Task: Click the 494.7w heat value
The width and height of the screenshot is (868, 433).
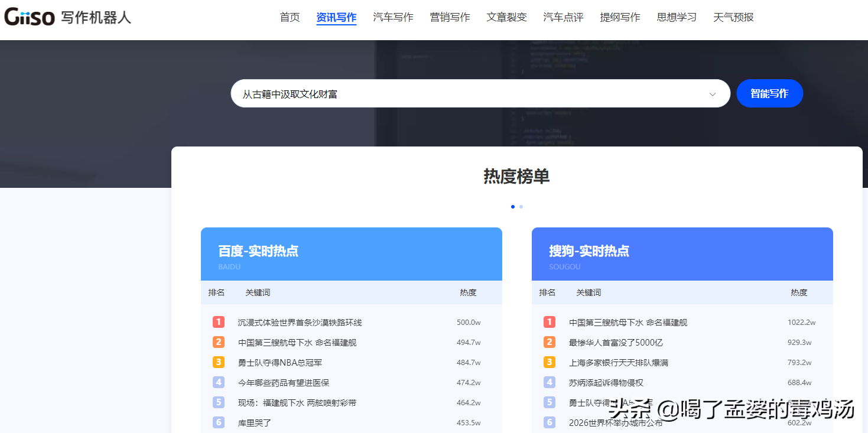Action: (x=469, y=343)
